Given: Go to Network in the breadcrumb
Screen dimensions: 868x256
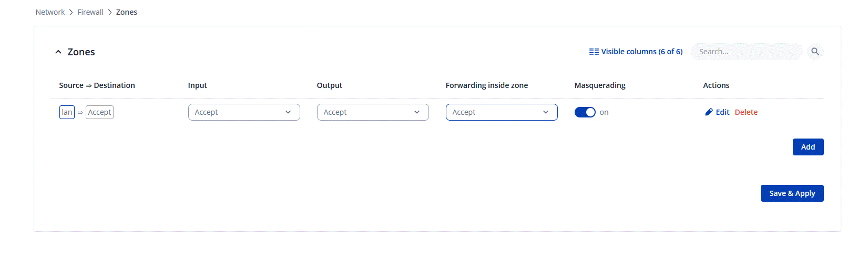Looking at the screenshot, I should click(x=50, y=12).
